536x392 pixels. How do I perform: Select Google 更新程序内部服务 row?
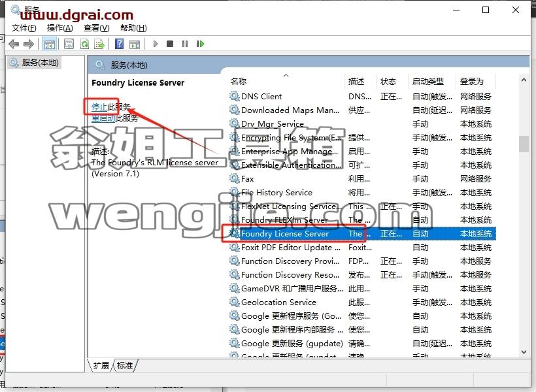pos(362,330)
